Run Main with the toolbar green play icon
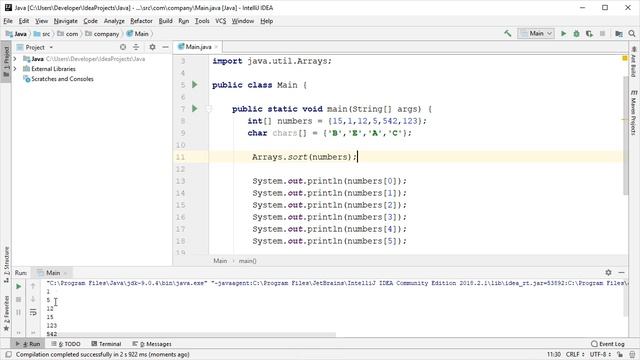640x360 pixels. [x=564, y=33]
